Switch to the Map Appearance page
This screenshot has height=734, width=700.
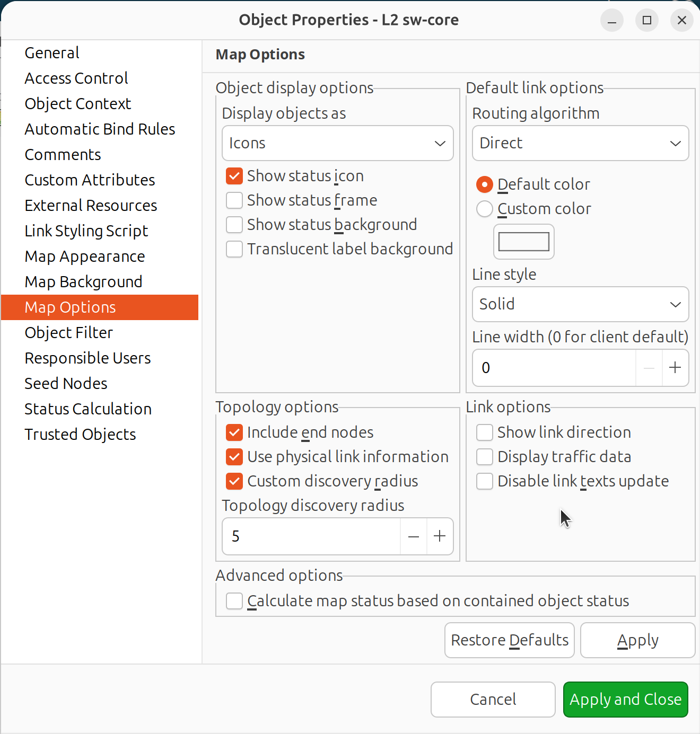click(x=84, y=256)
